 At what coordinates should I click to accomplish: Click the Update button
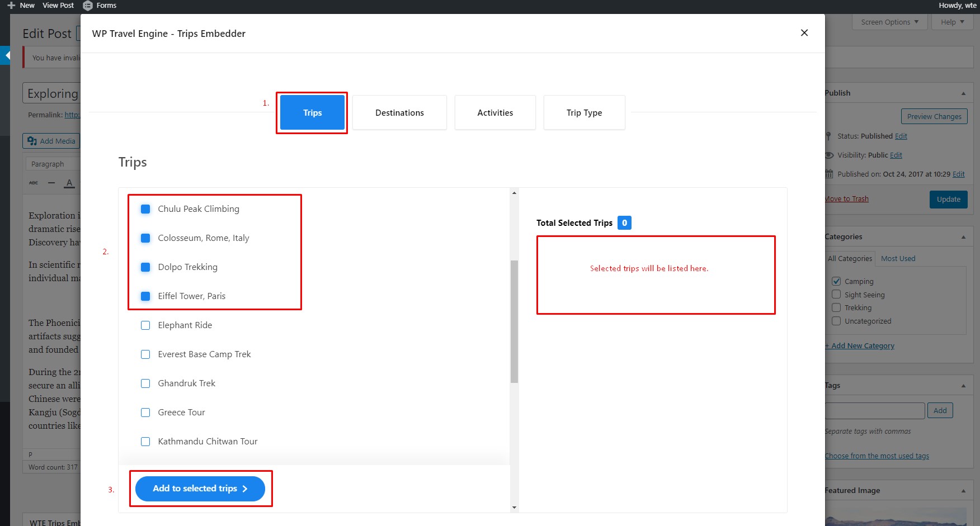click(949, 200)
